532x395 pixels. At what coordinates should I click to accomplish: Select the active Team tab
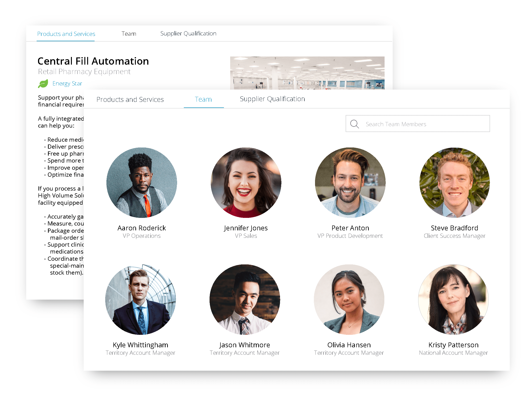point(203,99)
